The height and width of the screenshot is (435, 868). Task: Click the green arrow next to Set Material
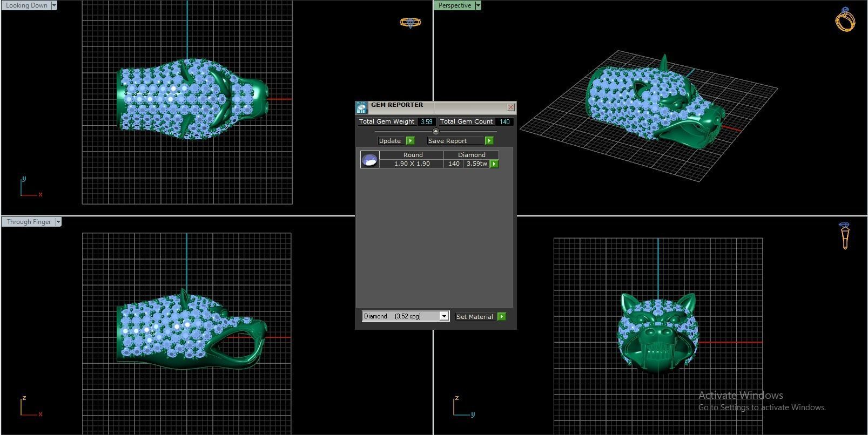coord(501,317)
